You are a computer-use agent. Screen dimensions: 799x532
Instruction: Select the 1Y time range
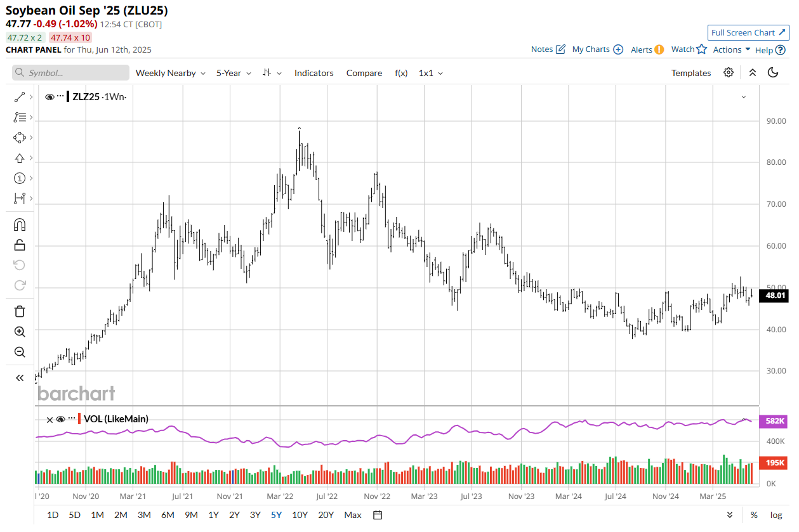[213, 515]
